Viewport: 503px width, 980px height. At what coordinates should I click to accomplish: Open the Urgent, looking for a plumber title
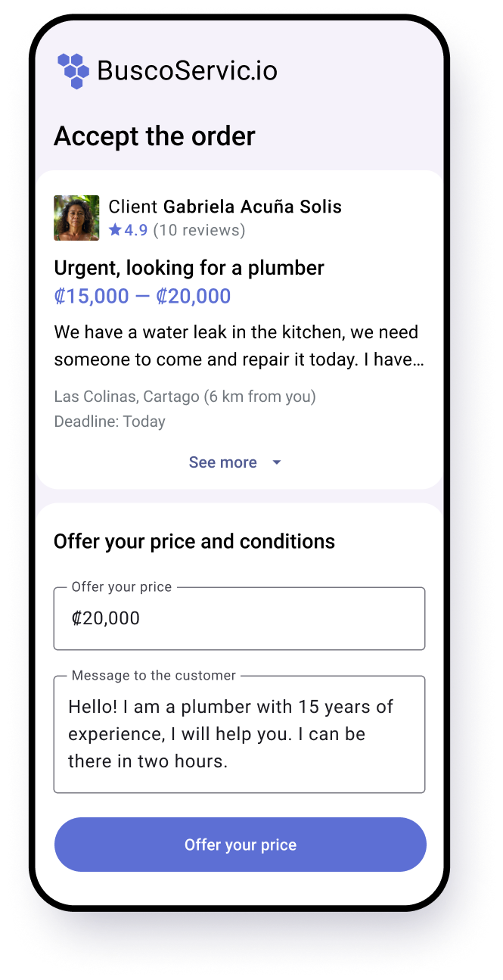tap(189, 268)
